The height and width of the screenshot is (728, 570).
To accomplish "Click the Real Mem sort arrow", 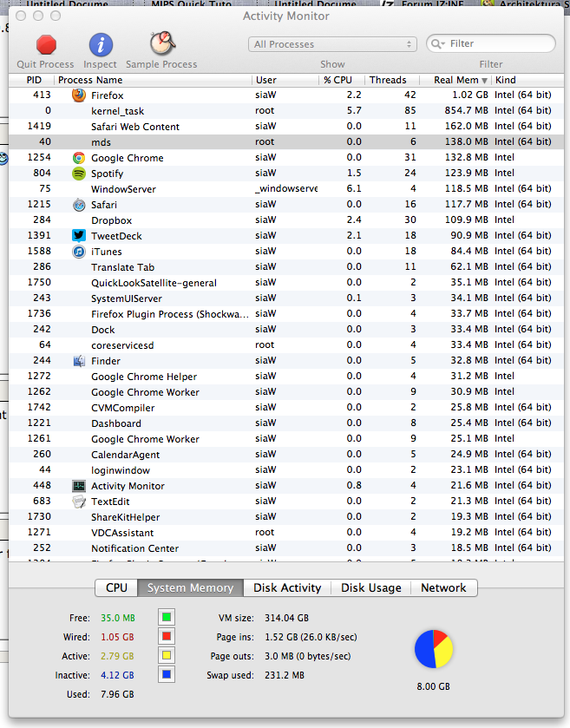I will [485, 81].
